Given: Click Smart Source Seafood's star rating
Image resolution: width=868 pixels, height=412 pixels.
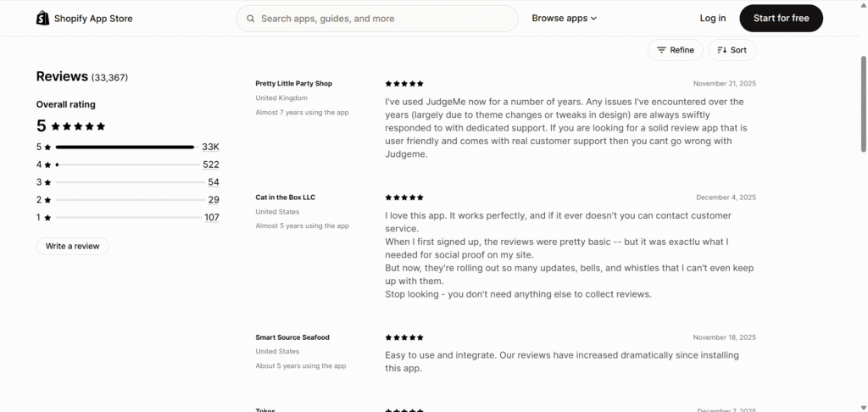Looking at the screenshot, I should point(404,337).
